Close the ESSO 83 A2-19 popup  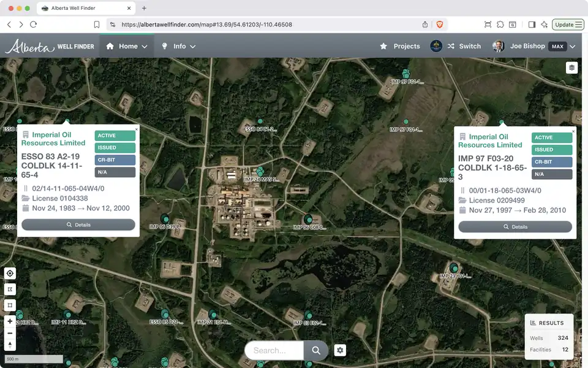[x=137, y=129]
